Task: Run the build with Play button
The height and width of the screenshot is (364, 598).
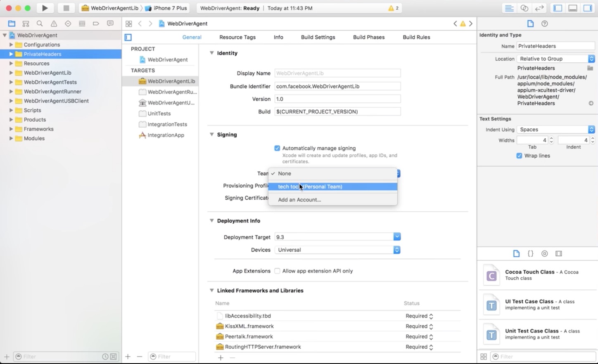Action: point(45,8)
